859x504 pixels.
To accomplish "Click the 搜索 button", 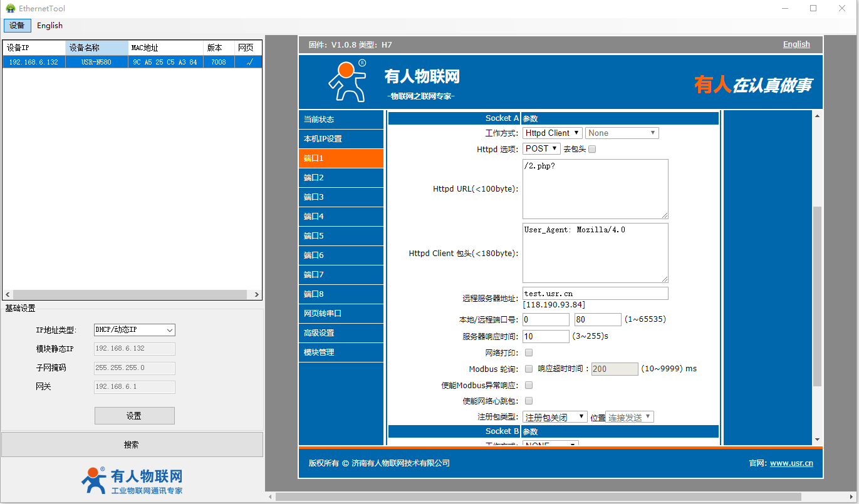I will [132, 445].
